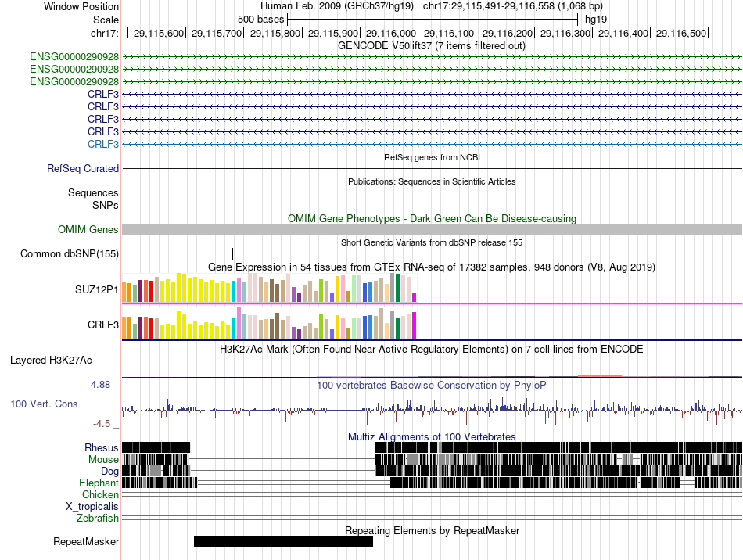Viewport: 743px width, 560px height.
Task: Open 100 vertebrates Basewise Conservation title
Action: (x=432, y=385)
